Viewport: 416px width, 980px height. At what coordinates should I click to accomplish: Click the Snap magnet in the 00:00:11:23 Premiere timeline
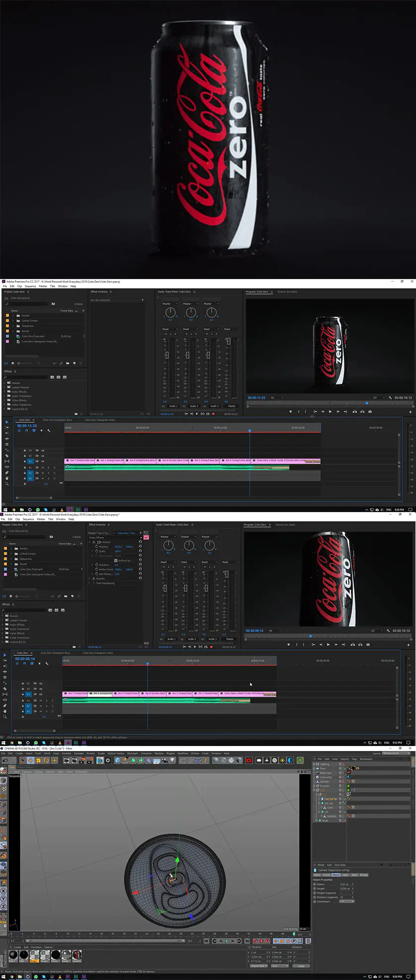pyautogui.click(x=27, y=431)
